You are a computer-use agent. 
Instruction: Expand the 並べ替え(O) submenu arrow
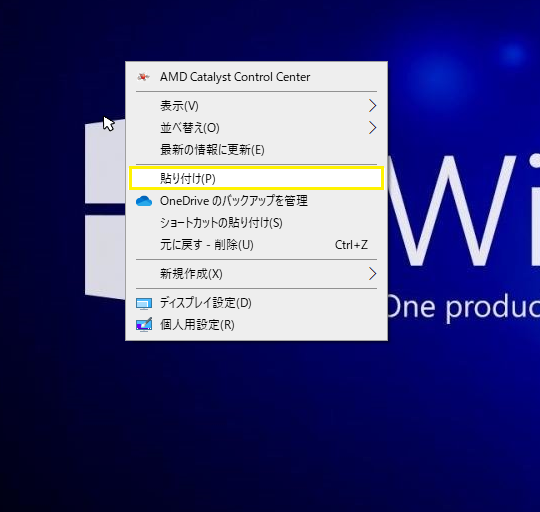372,128
